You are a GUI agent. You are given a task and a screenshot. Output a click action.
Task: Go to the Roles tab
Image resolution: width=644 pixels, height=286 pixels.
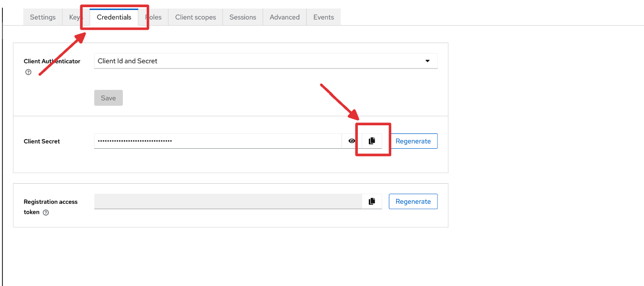tap(155, 17)
